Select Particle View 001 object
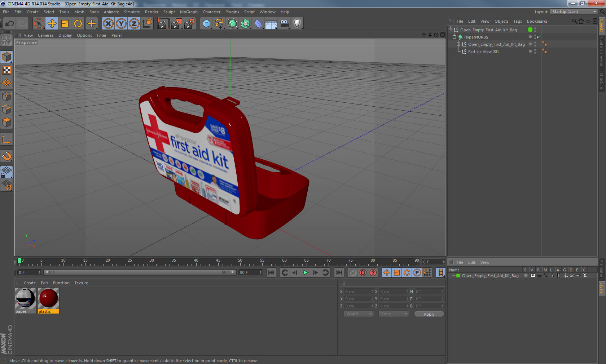 click(x=483, y=52)
